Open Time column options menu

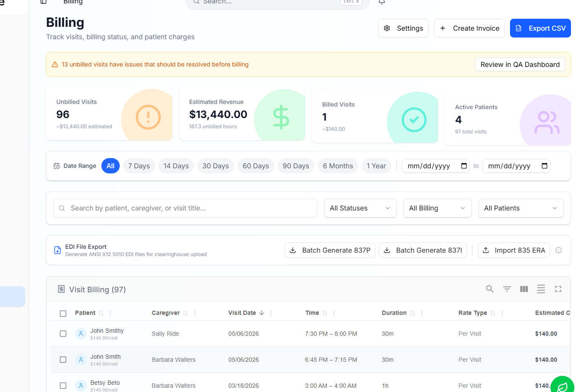334,313
